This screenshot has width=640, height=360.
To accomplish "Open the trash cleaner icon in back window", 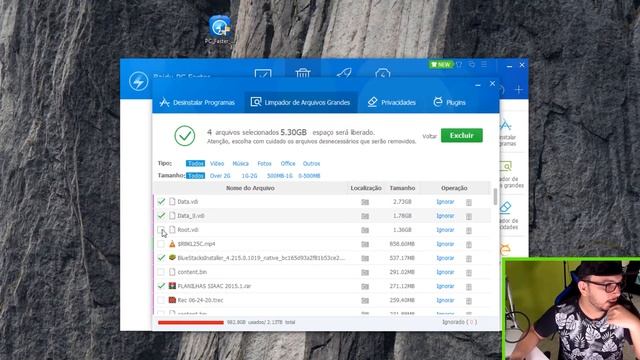I will click(302, 73).
